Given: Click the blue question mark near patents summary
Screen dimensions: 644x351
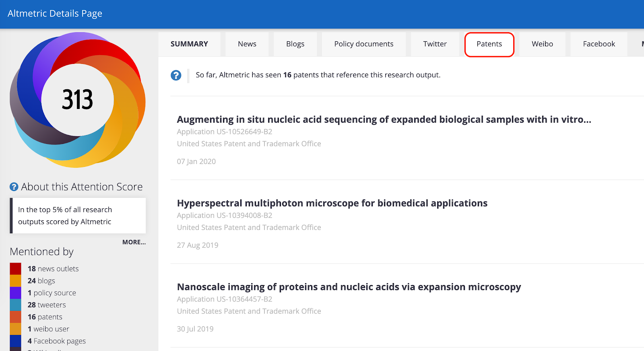Looking at the screenshot, I should 176,75.
